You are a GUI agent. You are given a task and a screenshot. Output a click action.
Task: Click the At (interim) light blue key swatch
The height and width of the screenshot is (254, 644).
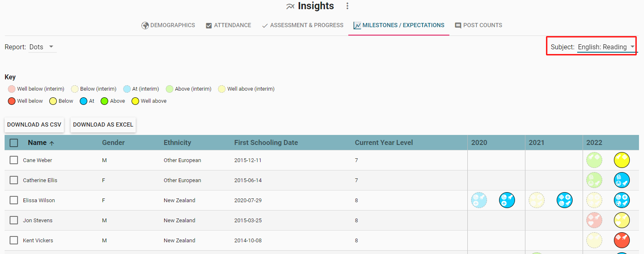point(127,89)
